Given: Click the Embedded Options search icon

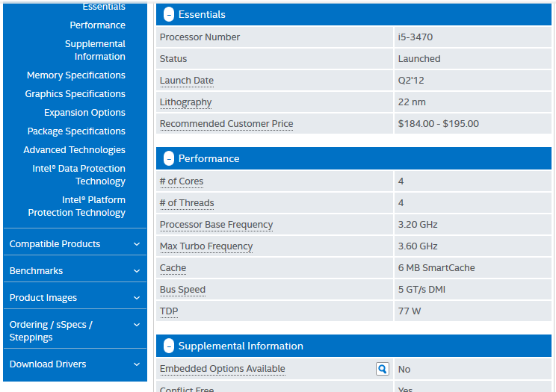Looking at the screenshot, I should click(383, 369).
